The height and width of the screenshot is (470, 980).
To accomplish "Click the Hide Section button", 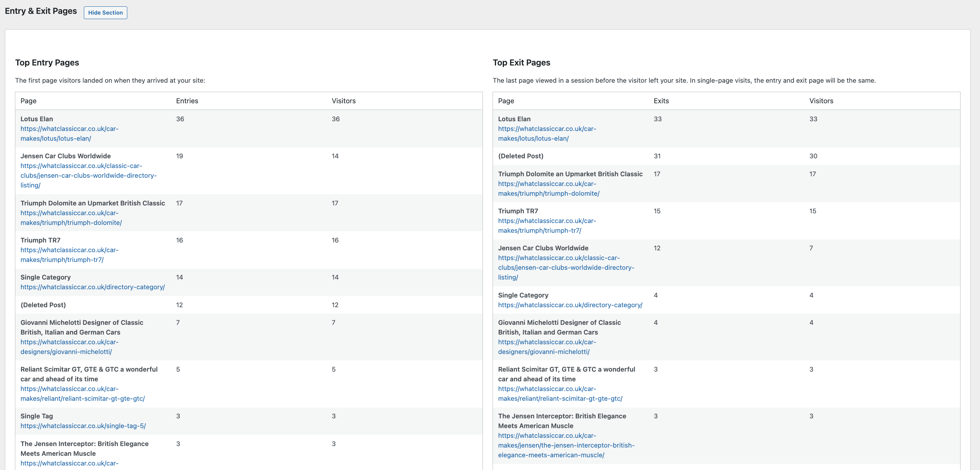I will tap(106, 13).
